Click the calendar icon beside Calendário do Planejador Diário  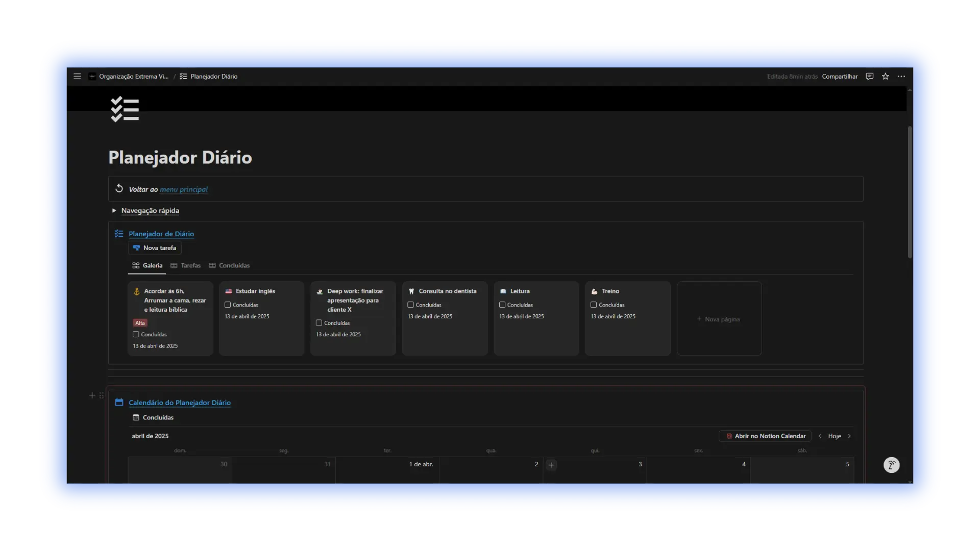coord(119,402)
